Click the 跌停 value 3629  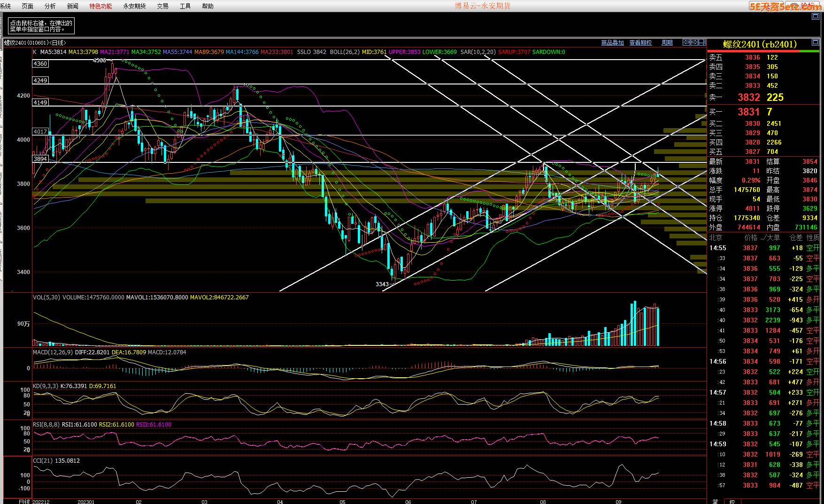click(x=810, y=209)
